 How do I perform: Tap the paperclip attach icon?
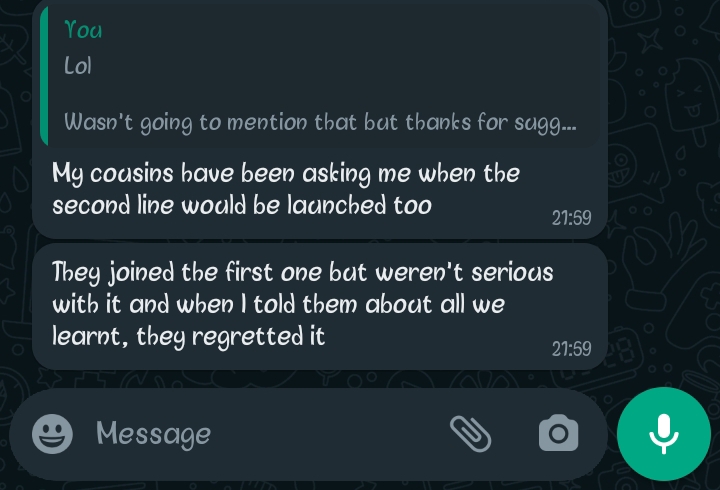coord(470,434)
